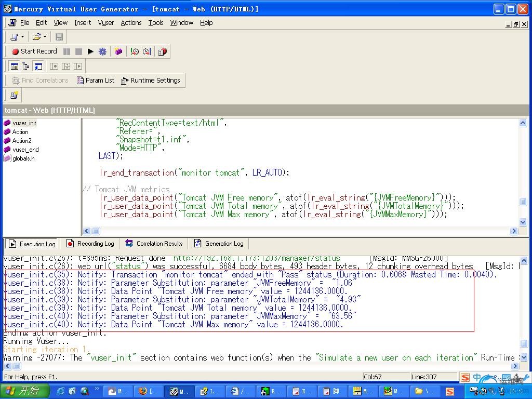Click the Save floppy disk icon
The width and height of the screenshot is (532, 399).
click(x=59, y=37)
